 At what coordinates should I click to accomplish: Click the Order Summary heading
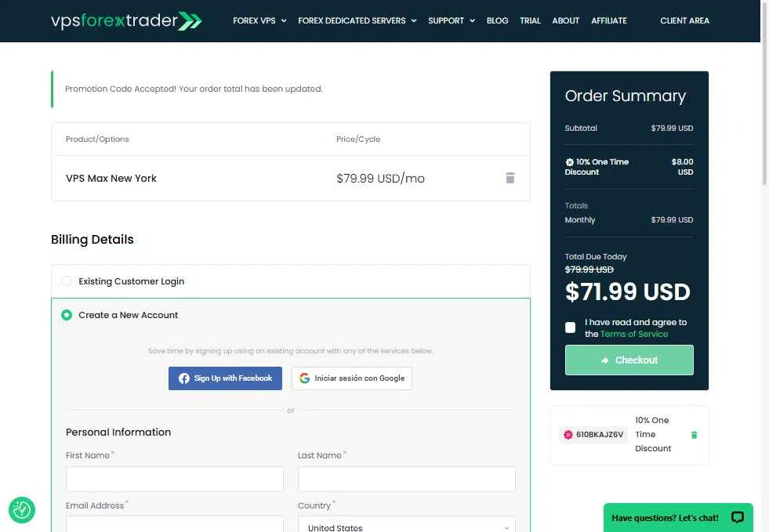click(626, 96)
